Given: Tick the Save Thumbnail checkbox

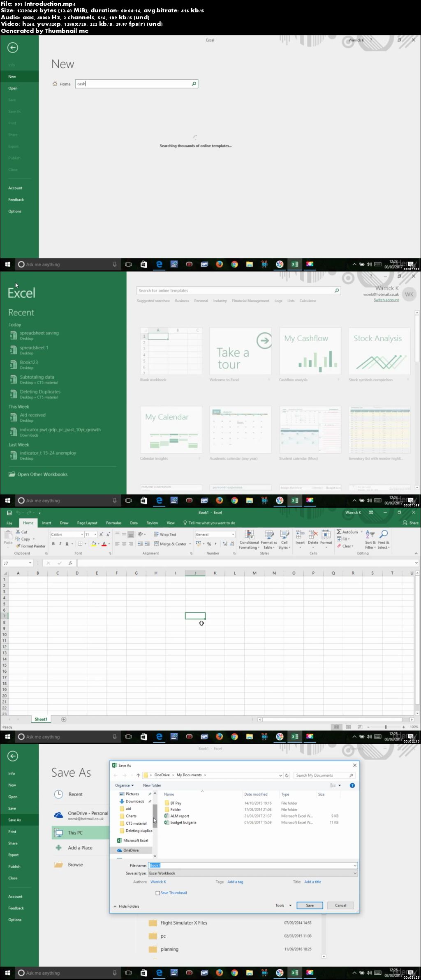Looking at the screenshot, I should pyautogui.click(x=157, y=893).
